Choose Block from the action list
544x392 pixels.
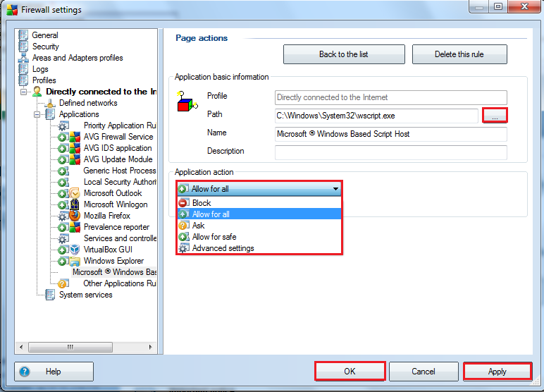[x=259, y=203]
